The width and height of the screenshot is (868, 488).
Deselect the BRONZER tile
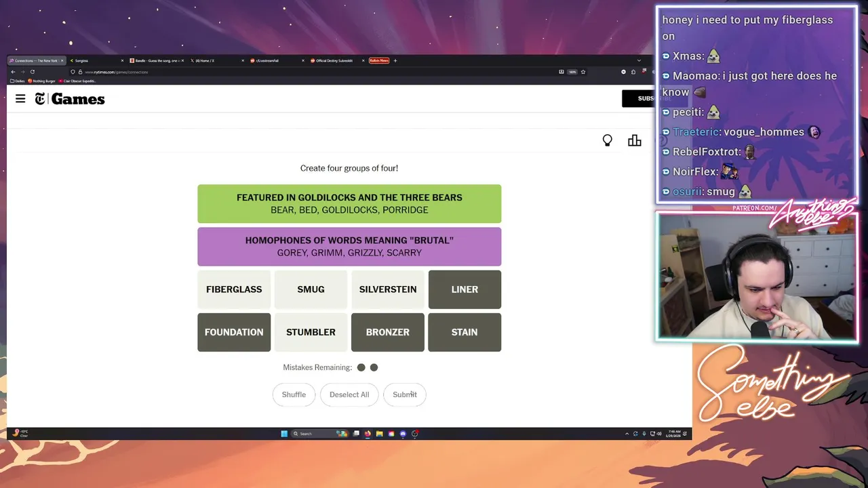coord(388,332)
